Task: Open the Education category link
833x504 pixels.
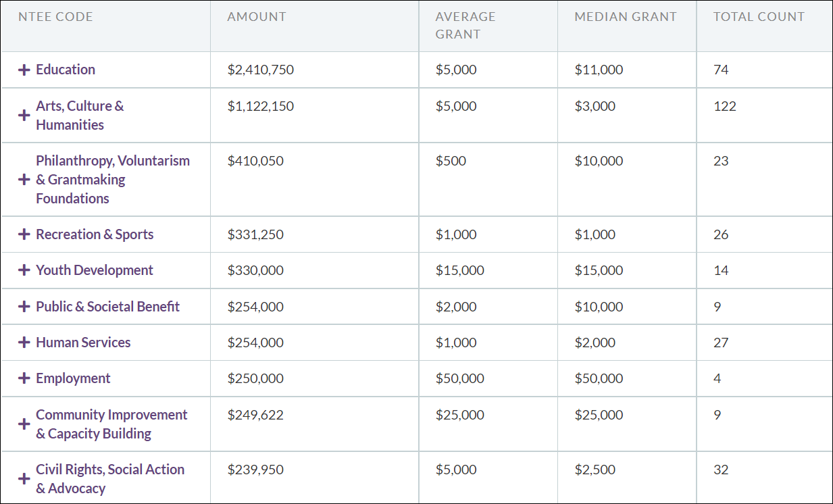Action: [x=66, y=70]
